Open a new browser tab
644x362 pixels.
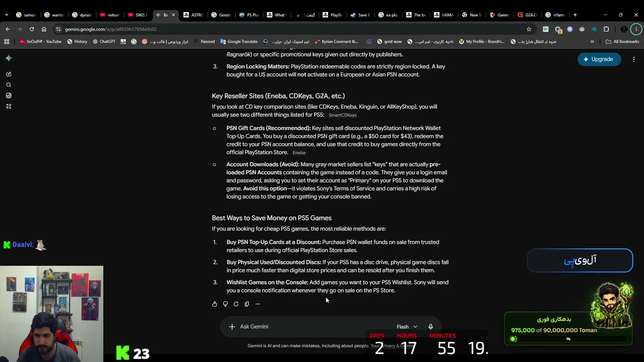pyautogui.click(x=575, y=15)
